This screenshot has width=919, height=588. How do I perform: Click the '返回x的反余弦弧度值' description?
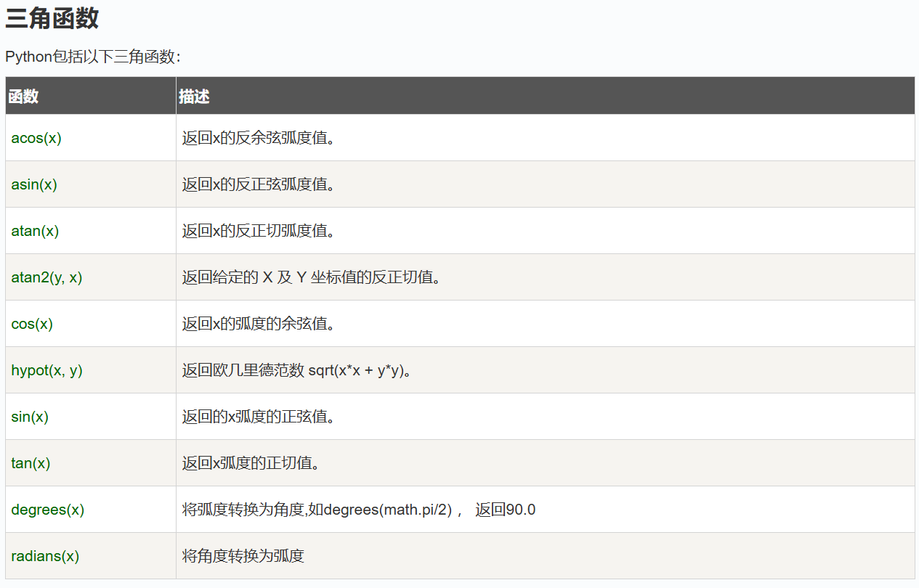259,138
